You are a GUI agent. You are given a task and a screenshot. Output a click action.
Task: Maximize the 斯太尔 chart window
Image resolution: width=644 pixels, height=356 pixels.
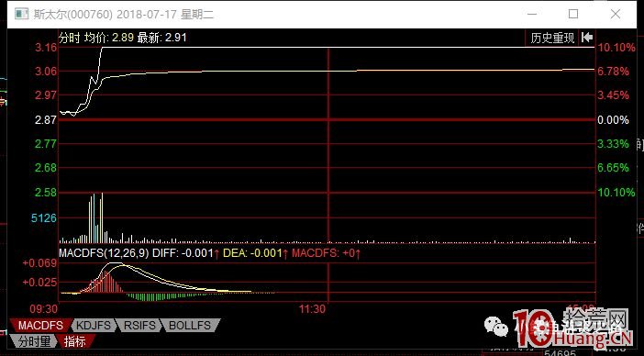(x=573, y=14)
